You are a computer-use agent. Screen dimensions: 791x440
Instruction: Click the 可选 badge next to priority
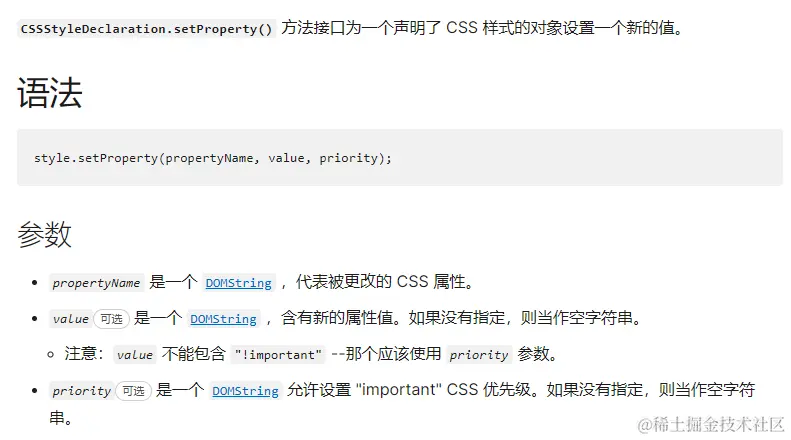click(x=133, y=391)
